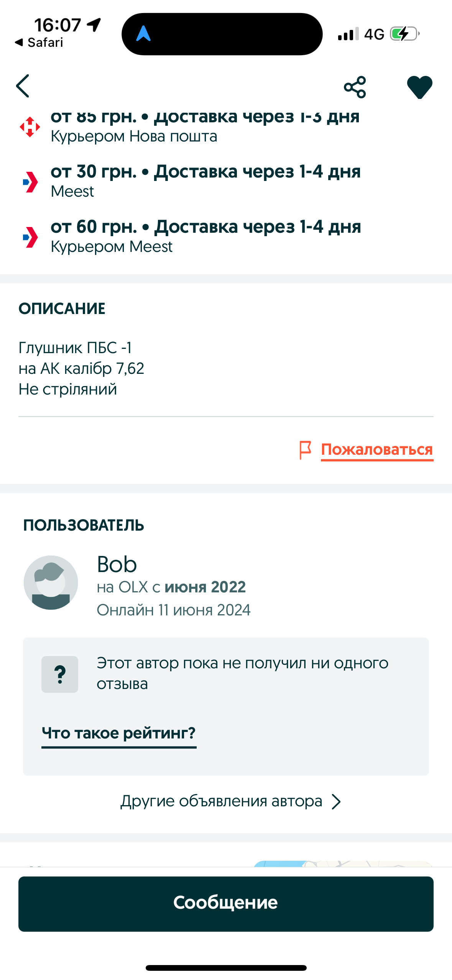The image size is (452, 980).
Task: Tap the Nova Poshta courier logo
Action: click(30, 127)
